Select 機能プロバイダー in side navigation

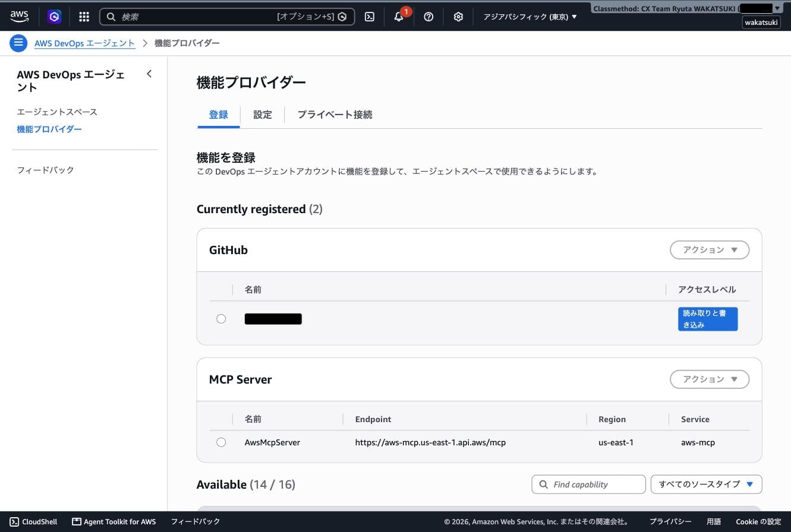pos(49,129)
